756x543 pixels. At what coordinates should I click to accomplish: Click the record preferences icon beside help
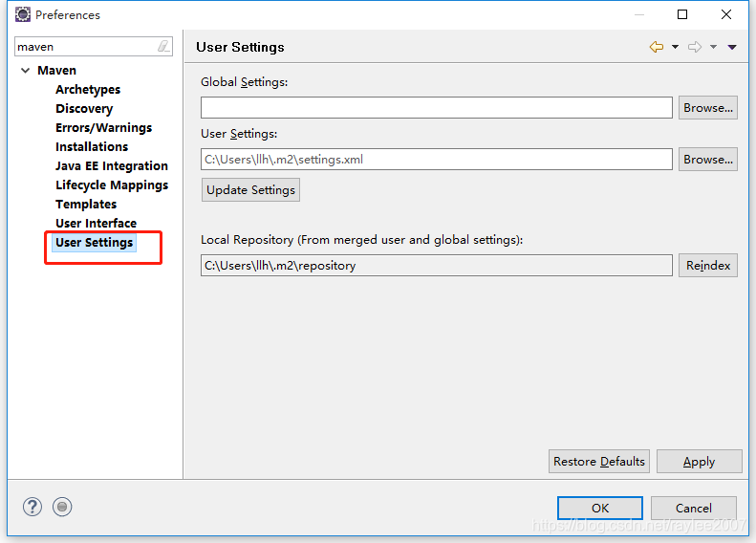point(62,507)
